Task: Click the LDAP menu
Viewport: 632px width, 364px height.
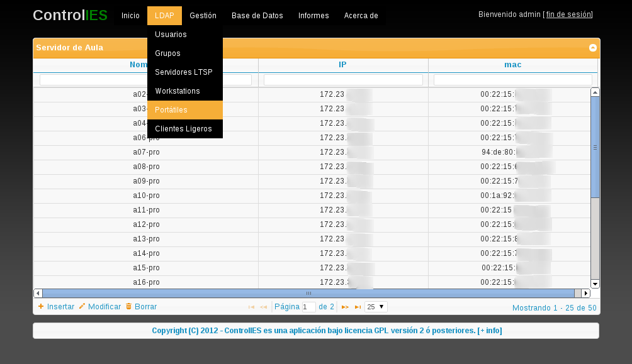Action: click(164, 16)
